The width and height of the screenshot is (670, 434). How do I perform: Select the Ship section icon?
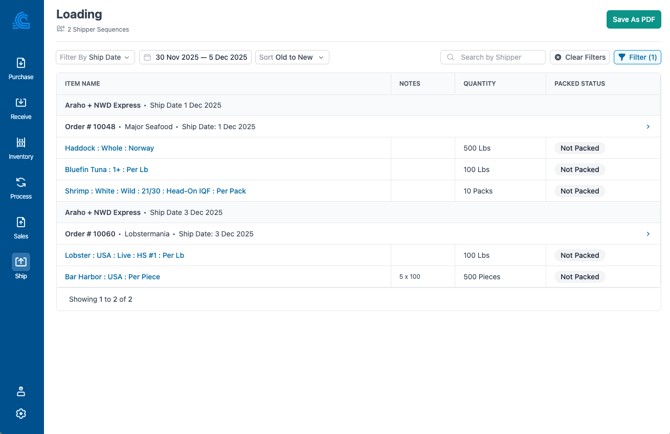[x=21, y=261]
